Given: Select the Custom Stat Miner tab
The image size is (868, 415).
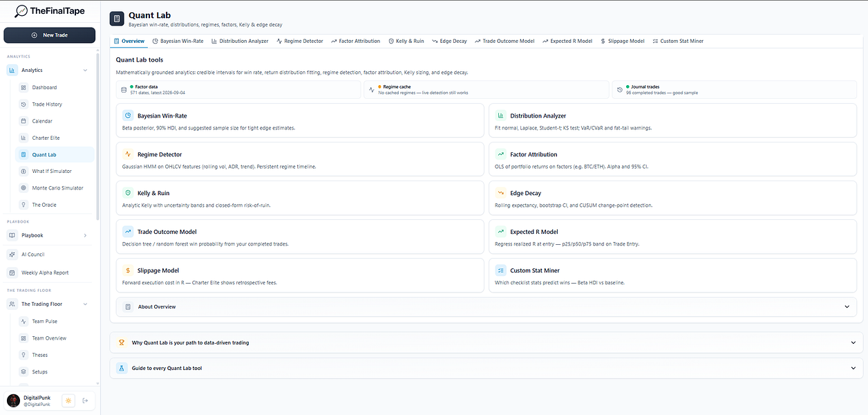Looking at the screenshot, I should 679,41.
